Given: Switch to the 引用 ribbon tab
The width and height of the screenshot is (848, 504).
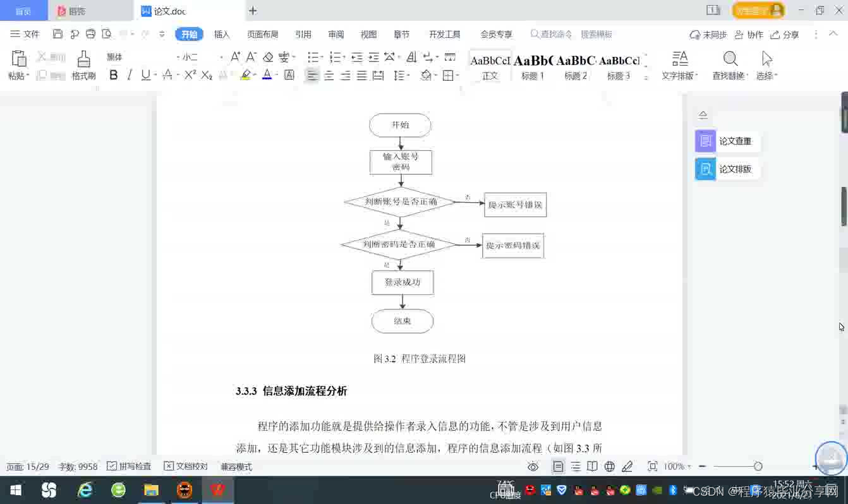Looking at the screenshot, I should coord(303,34).
